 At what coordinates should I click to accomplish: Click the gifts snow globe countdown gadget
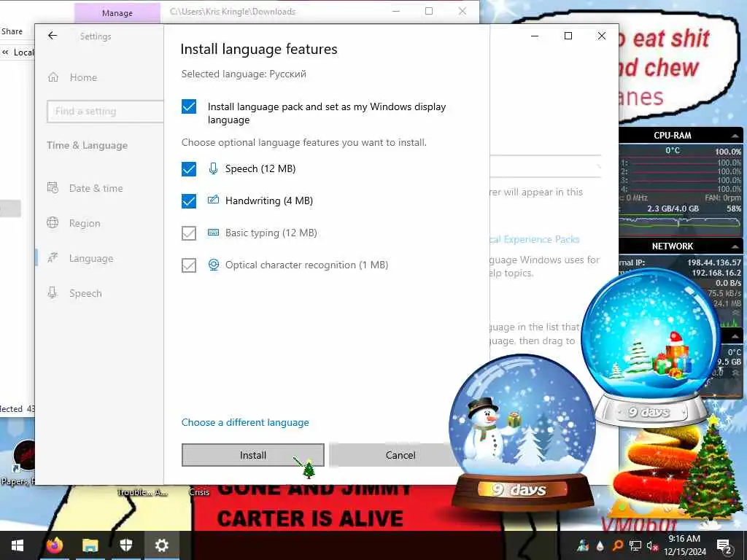coord(651,348)
